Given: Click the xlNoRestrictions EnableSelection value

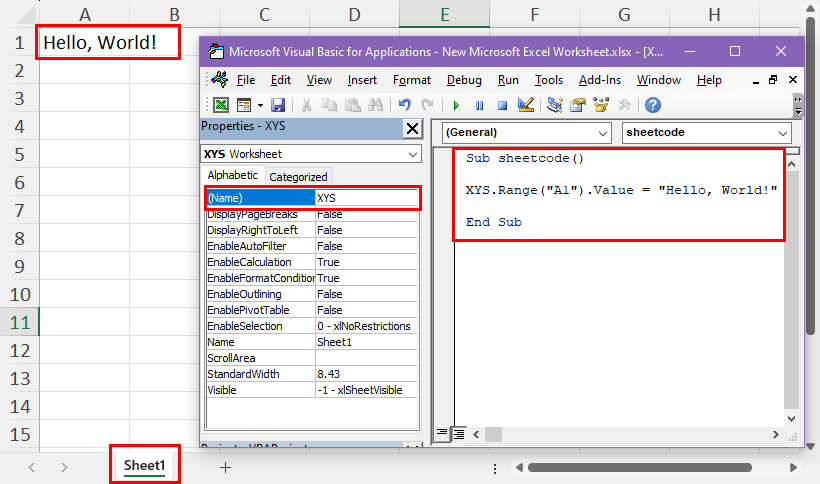Looking at the screenshot, I should 367,326.
